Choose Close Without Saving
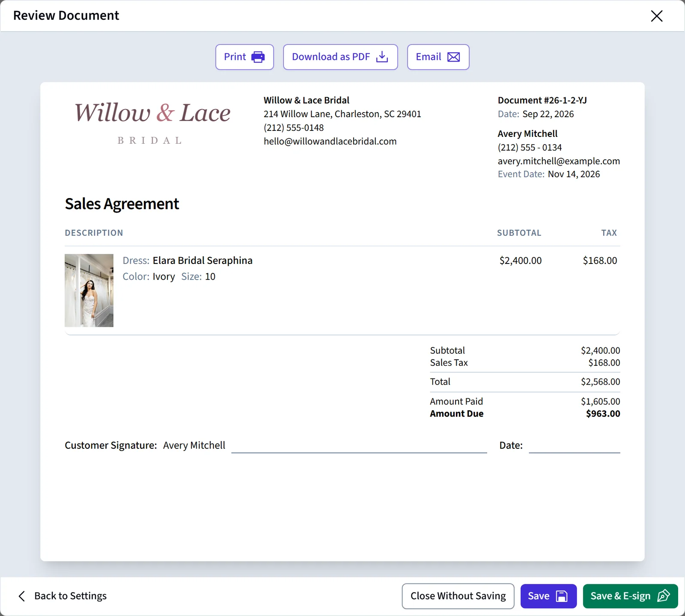Screen dimensions: 685x616 coord(458,596)
